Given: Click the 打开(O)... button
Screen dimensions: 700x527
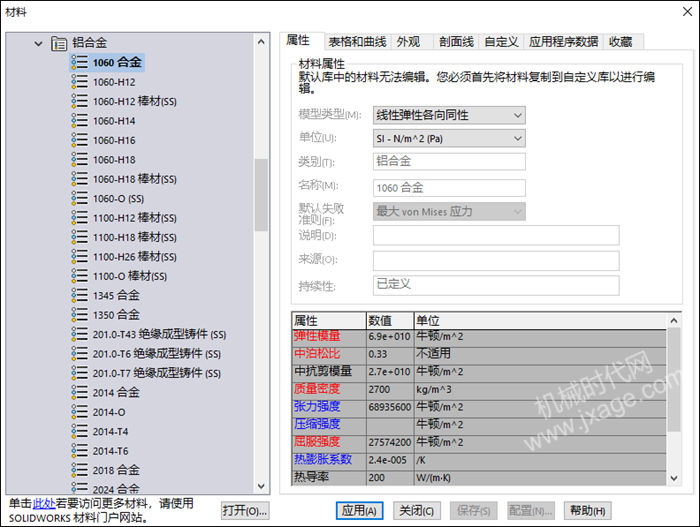Looking at the screenshot, I should coord(245,510).
